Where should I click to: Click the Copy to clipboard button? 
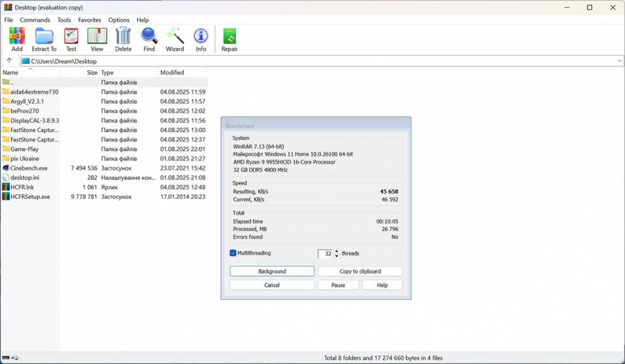pos(360,271)
